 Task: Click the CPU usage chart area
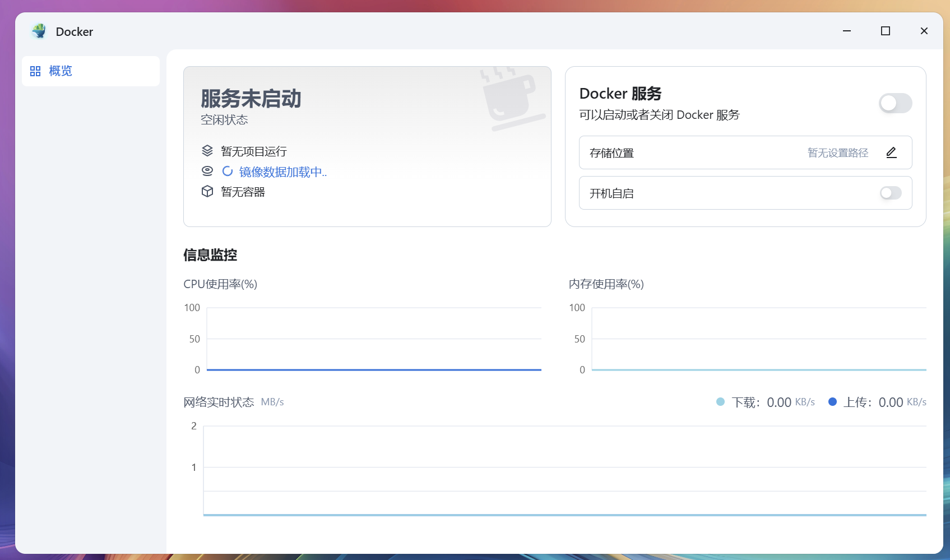(x=374, y=339)
